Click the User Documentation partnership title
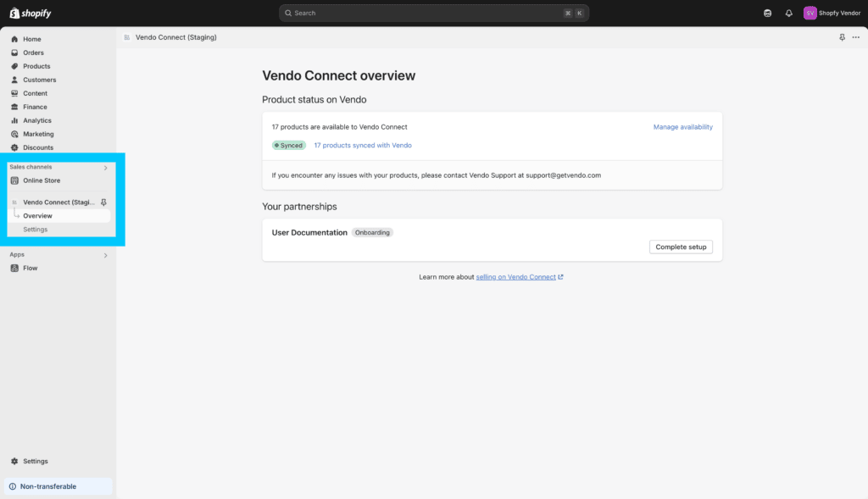 click(x=309, y=233)
